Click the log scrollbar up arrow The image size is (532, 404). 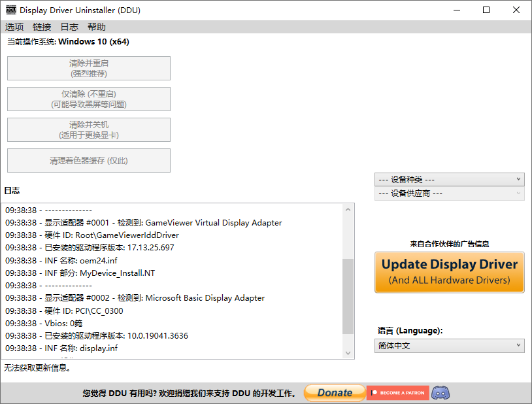pyautogui.click(x=348, y=210)
